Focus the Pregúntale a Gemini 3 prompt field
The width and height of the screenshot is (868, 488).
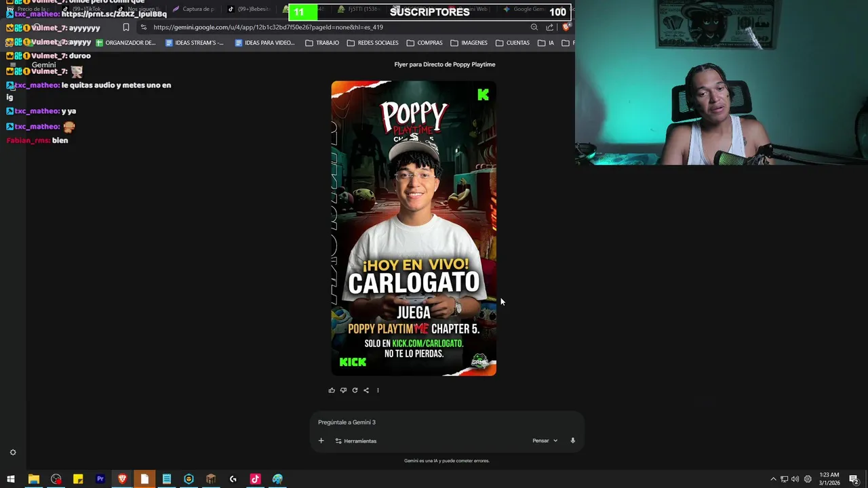[446, 422]
